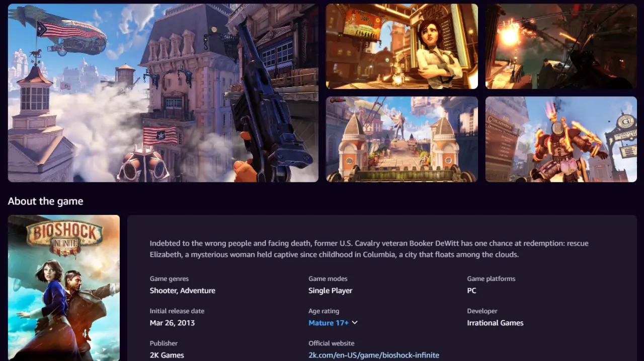Click the PC platform value
The image size is (644, 361).
pos(472,291)
